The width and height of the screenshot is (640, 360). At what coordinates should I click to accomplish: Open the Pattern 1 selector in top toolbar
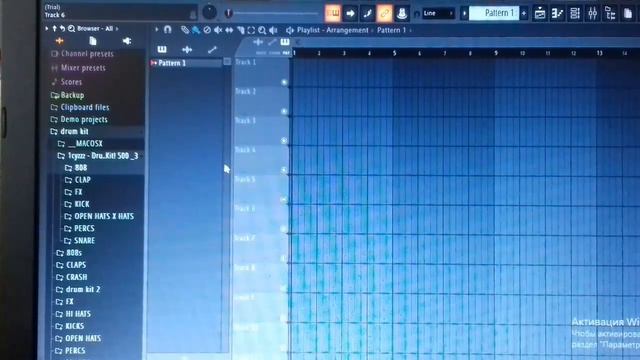(x=494, y=13)
